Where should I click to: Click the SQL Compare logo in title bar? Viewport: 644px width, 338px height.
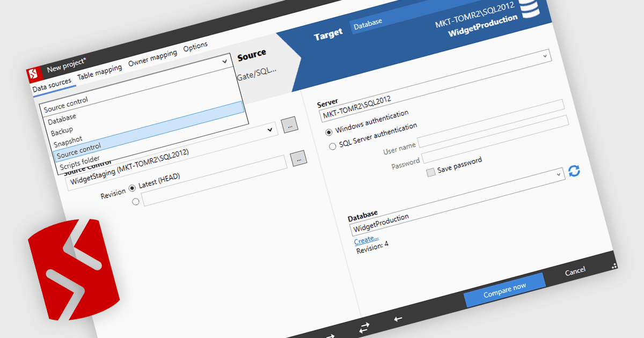click(x=34, y=74)
